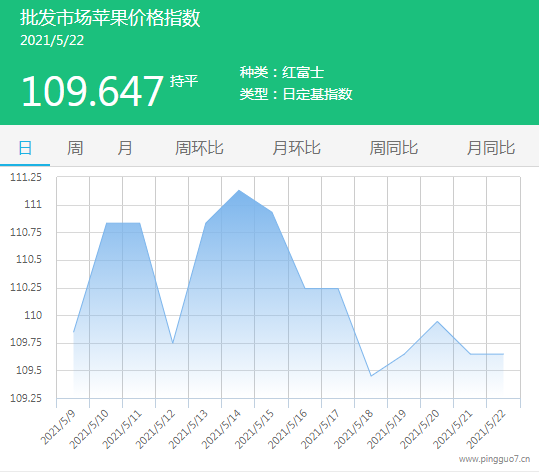The width and height of the screenshot is (539, 472).
Task: Click the chart low point at 2021/5/18
Action: tap(371, 376)
